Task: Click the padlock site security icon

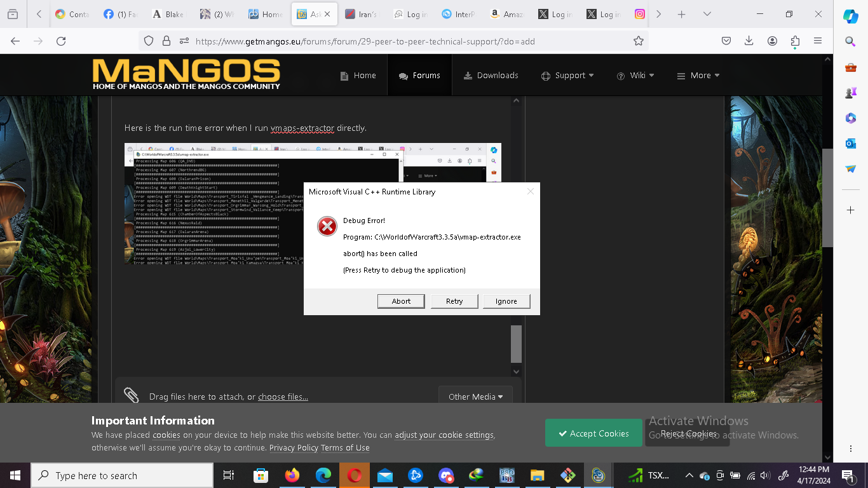Action: 166,41
